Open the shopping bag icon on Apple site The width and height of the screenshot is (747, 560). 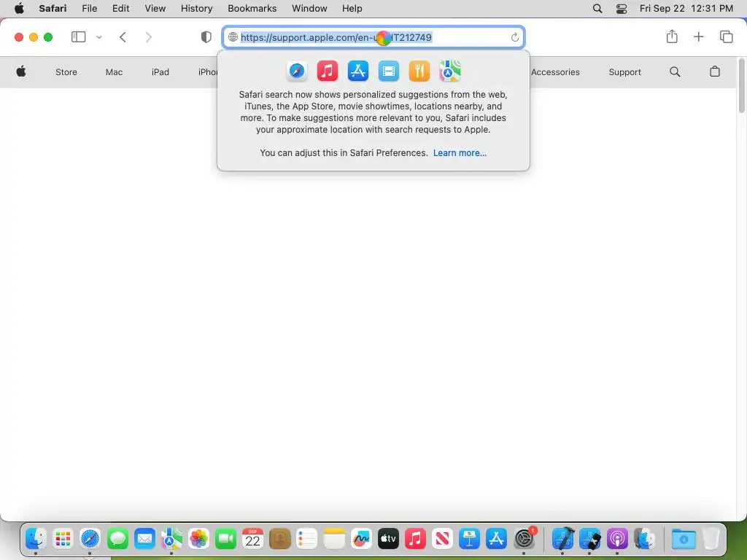[715, 71]
